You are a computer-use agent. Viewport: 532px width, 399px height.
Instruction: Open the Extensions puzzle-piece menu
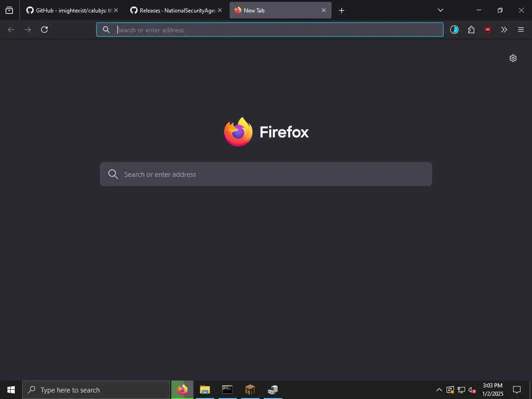click(471, 30)
